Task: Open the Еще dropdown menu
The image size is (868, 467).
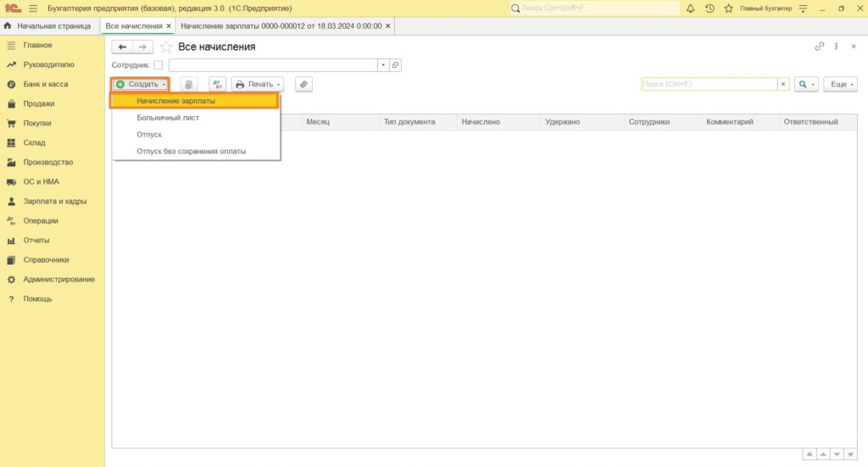Action: click(843, 85)
